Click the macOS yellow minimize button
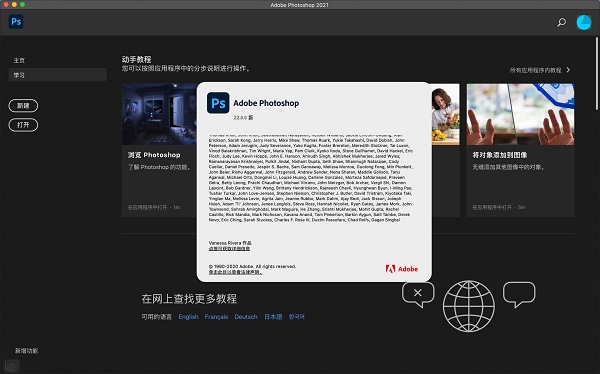Viewport: 600px width, 374px height. point(14,5)
